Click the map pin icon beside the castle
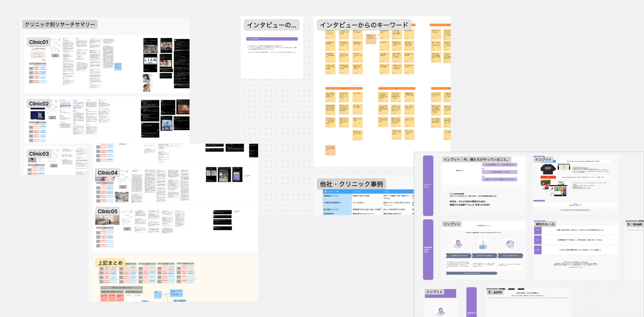The height and width of the screenshot is (317, 644). pyautogui.click(x=458, y=244)
